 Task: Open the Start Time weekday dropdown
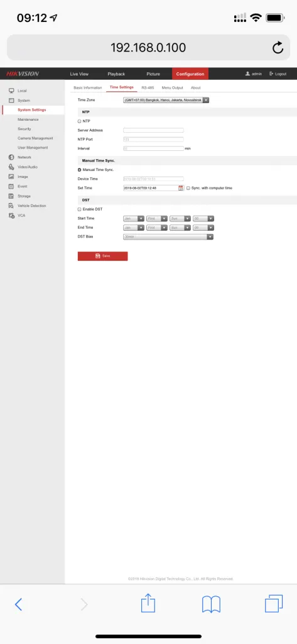click(x=180, y=218)
